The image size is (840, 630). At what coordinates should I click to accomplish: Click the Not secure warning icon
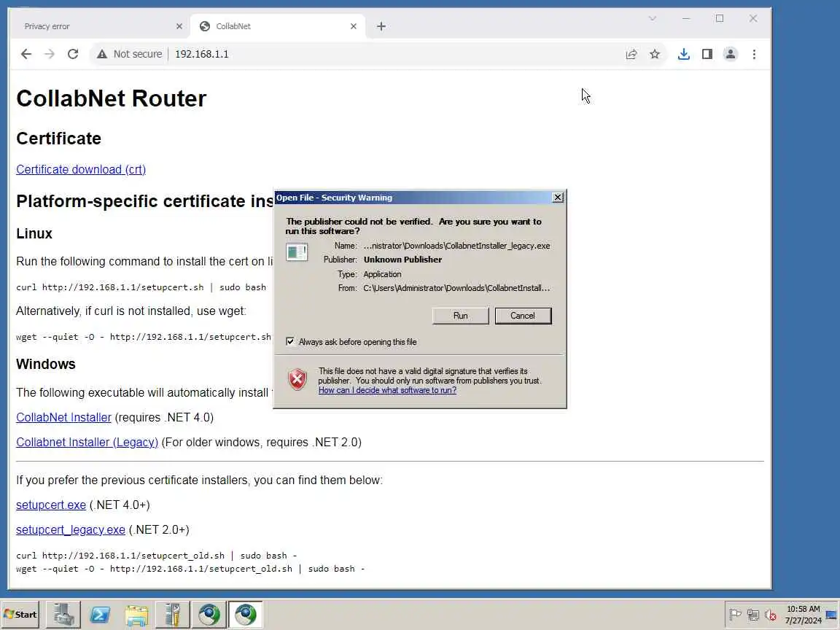(x=102, y=54)
